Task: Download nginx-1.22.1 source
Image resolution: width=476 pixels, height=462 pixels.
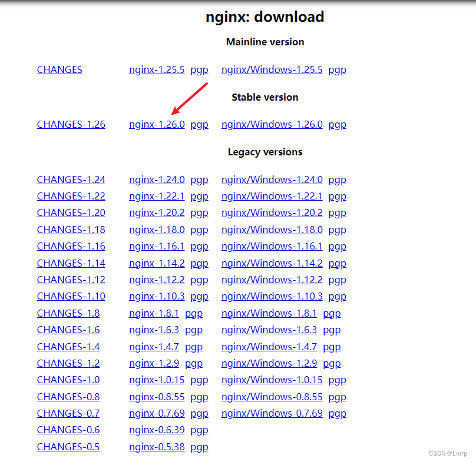Action: (x=157, y=196)
